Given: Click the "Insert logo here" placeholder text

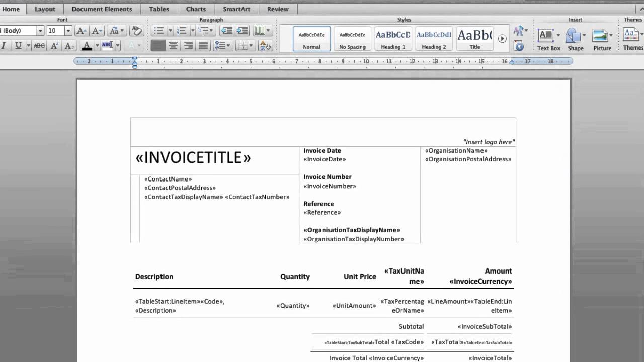Looking at the screenshot, I should 489,142.
